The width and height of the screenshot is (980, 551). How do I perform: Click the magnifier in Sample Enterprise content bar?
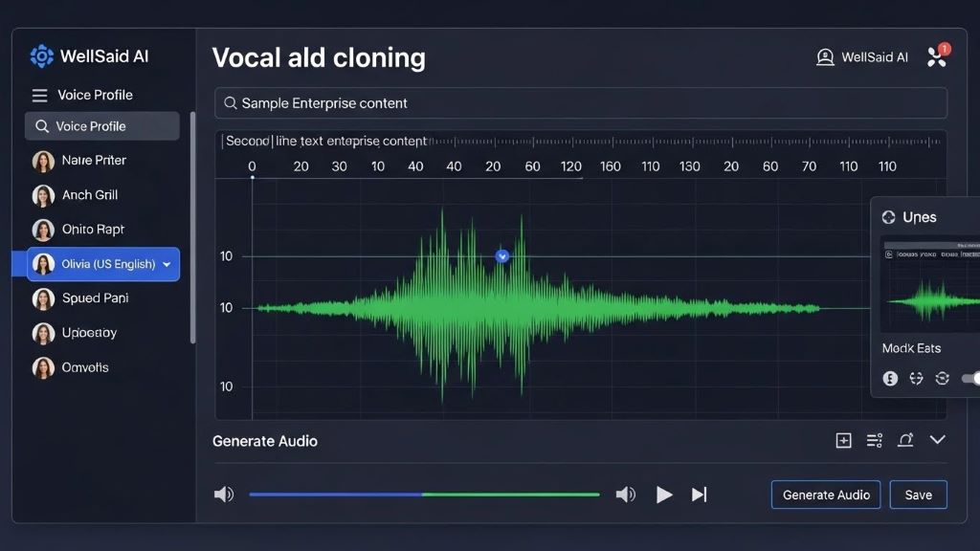[x=230, y=103]
